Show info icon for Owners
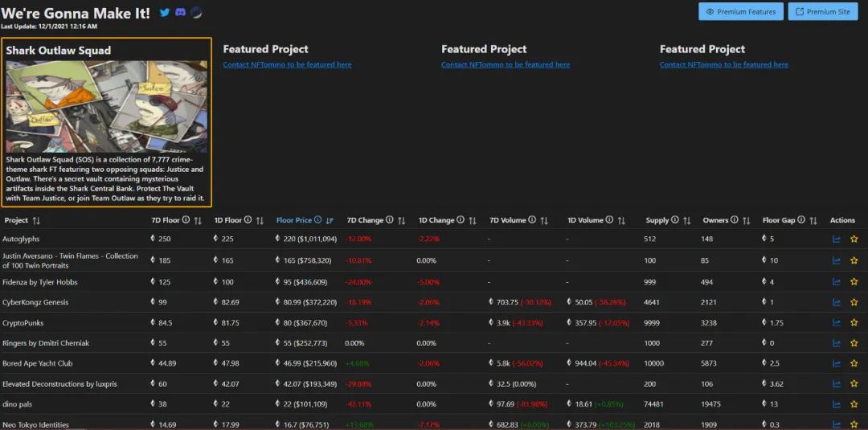868x430 pixels. coord(734,220)
